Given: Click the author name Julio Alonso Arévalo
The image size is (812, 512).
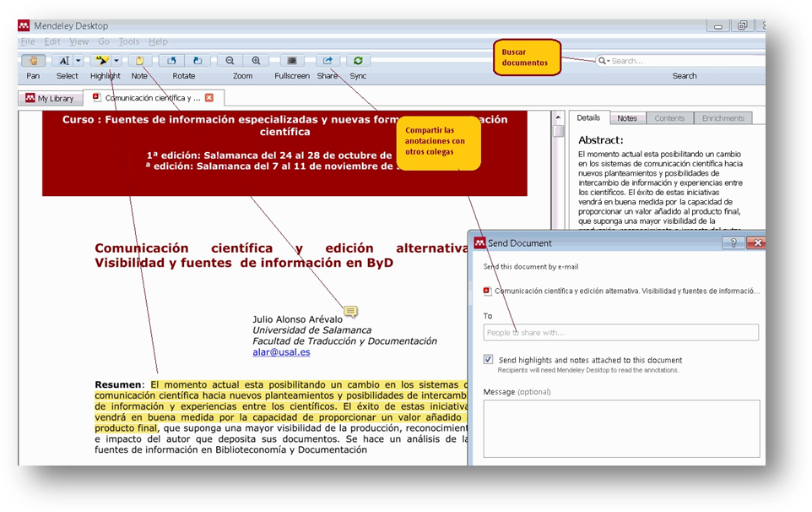Looking at the screenshot, I should 297,319.
